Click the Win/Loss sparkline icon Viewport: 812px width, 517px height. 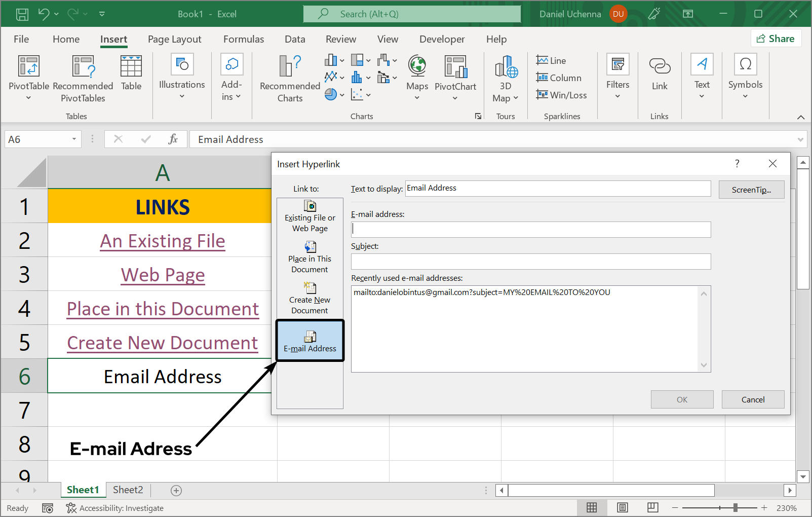point(542,95)
